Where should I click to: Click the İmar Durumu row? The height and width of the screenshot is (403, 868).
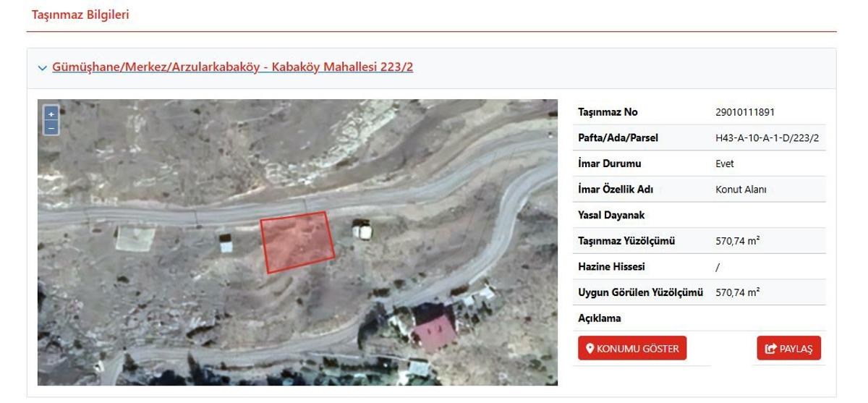coord(699,164)
